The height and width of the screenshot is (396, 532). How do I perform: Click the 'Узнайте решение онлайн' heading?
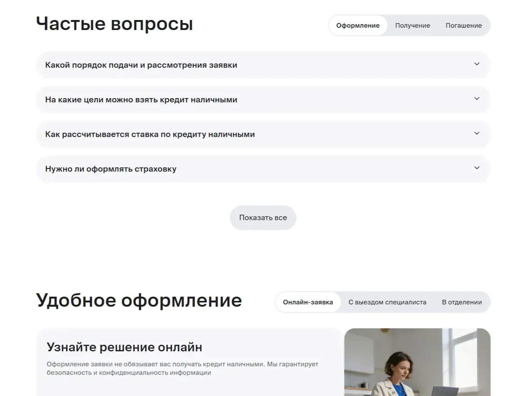[124, 347]
